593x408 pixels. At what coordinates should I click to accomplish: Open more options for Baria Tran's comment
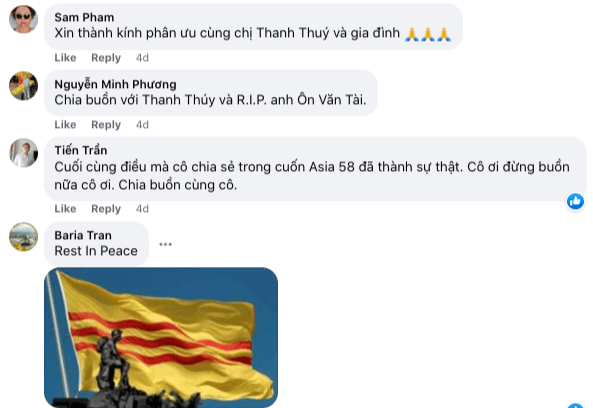(165, 244)
